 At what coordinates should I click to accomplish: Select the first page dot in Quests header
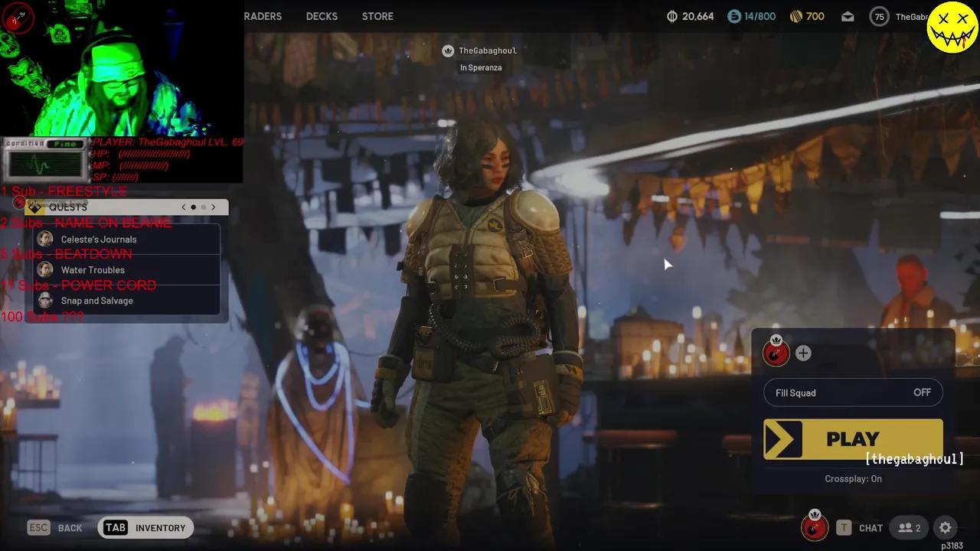pyautogui.click(x=193, y=207)
